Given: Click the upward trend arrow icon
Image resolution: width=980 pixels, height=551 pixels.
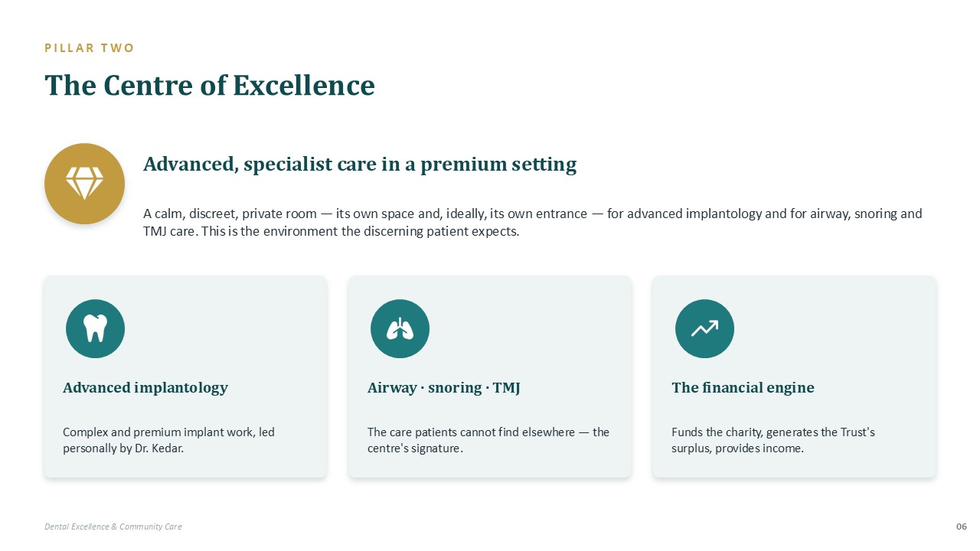Looking at the screenshot, I should tap(704, 328).
